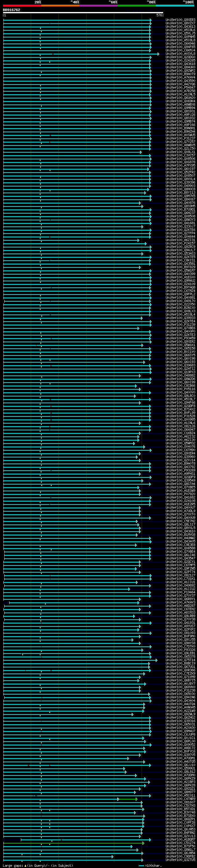Viewport: 197px width, 868px height.
Task: Select the UniRef100_A7R258 label
Action: [x=180, y=91]
